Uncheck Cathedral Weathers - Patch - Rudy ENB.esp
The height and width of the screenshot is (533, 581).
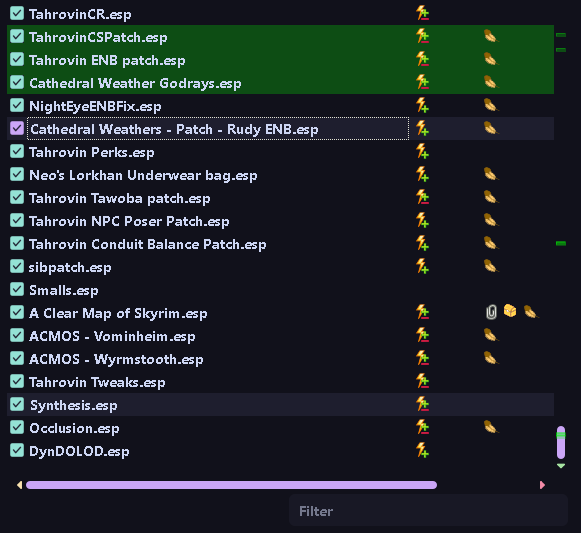point(17,128)
